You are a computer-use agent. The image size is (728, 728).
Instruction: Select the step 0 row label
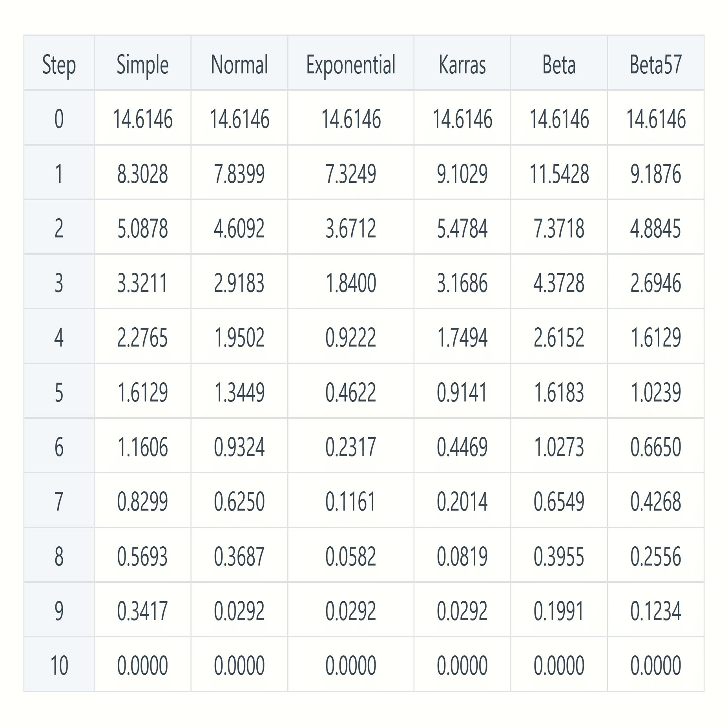59,119
